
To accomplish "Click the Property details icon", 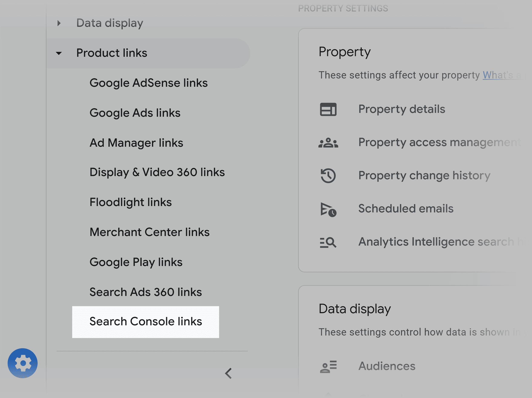I will pos(328,109).
